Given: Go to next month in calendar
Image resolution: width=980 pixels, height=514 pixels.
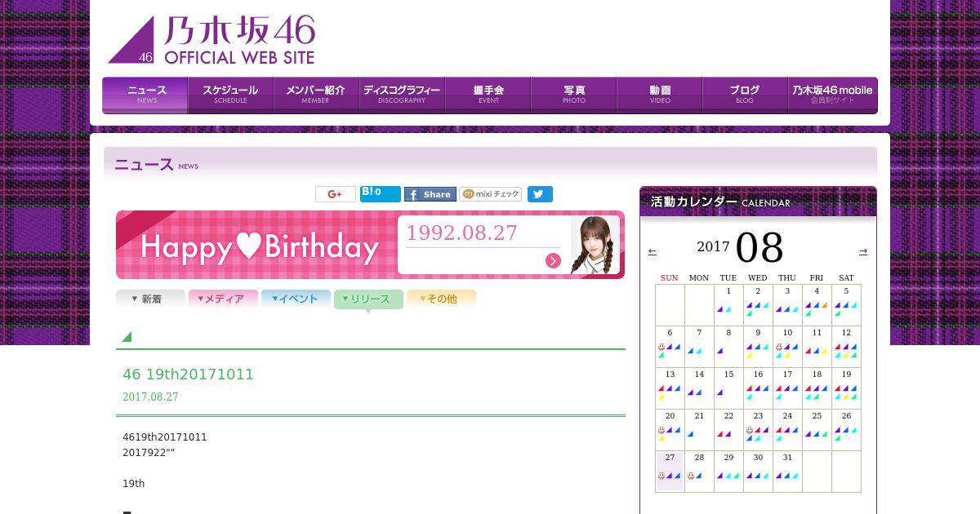Looking at the screenshot, I should coord(863,251).
